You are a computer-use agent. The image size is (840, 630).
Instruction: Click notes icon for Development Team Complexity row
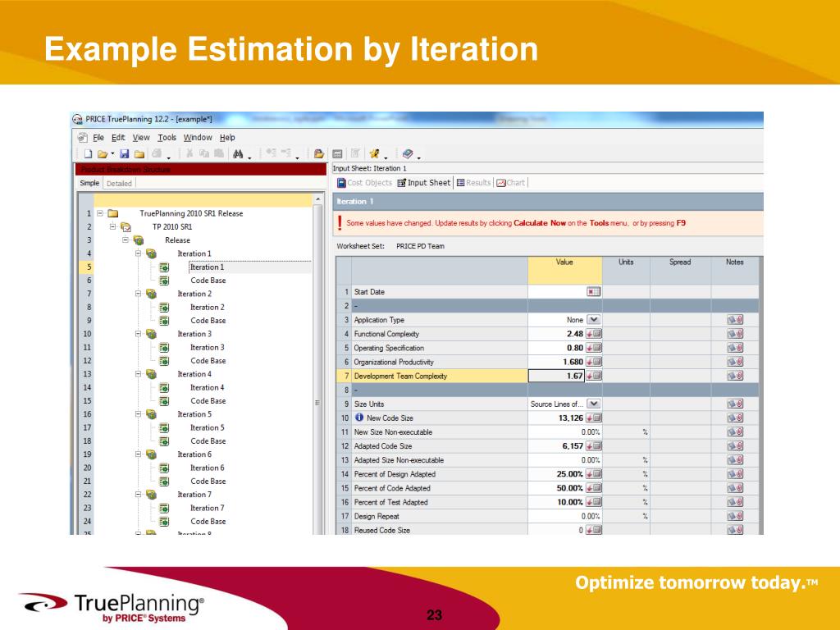pos(734,376)
